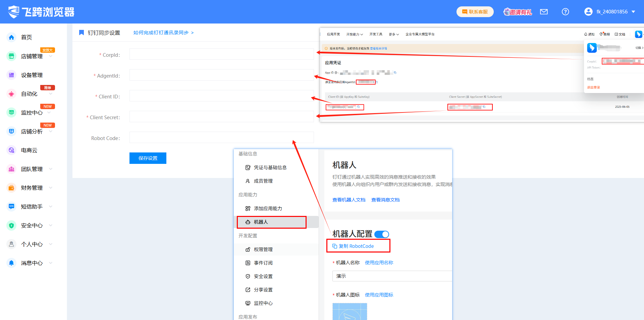Click the 财务管理 wallet icon
This screenshot has width=644, height=320.
coord(11,188)
